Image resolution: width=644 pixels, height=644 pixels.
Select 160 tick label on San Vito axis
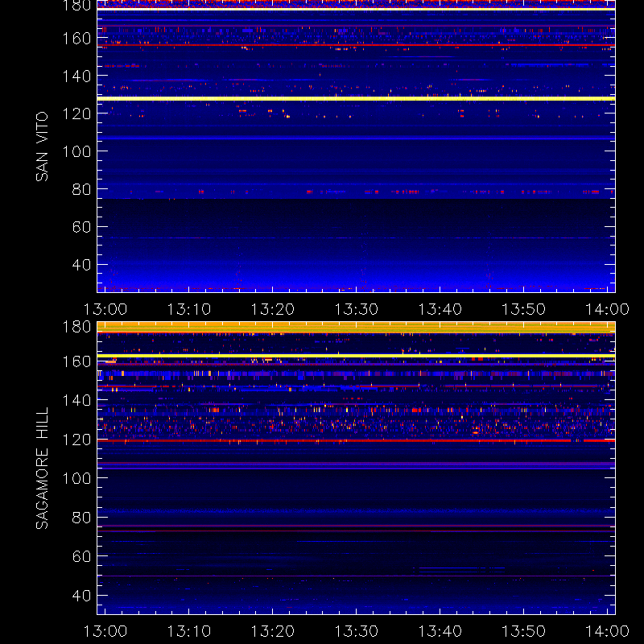[76, 39]
